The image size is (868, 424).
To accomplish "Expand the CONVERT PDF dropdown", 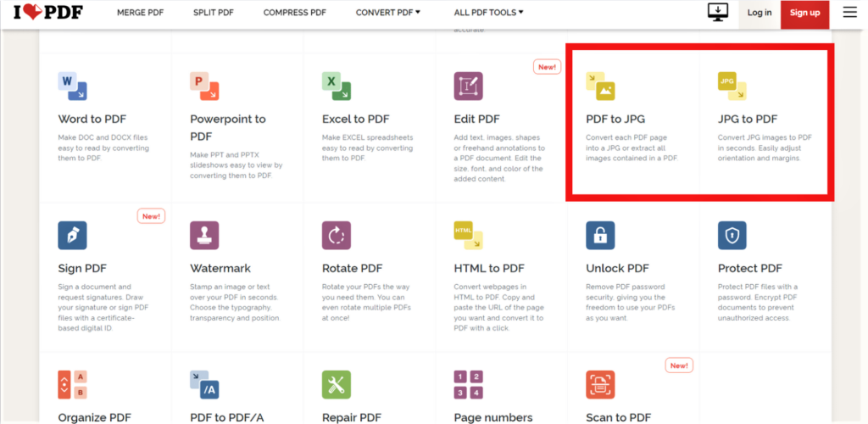I will point(388,12).
